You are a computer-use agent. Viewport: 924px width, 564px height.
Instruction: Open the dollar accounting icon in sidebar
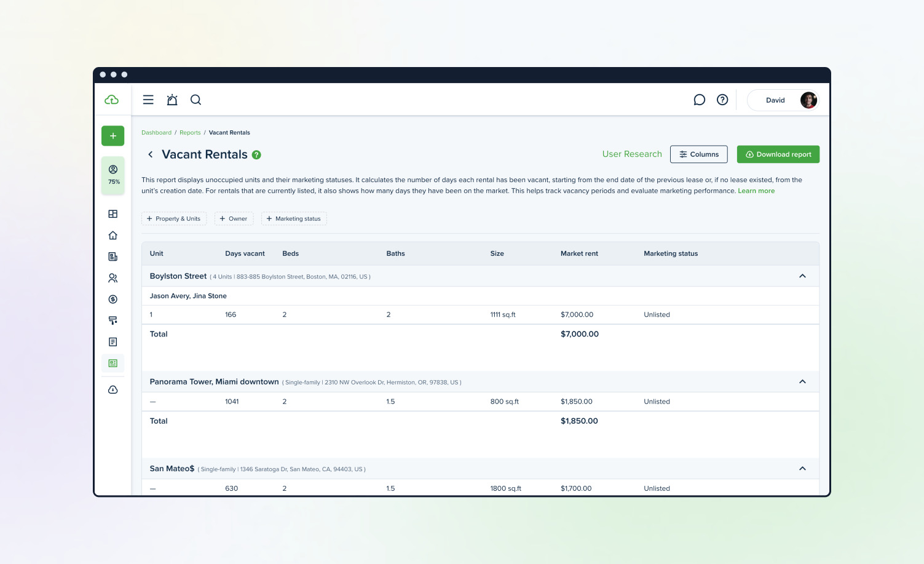(x=113, y=300)
